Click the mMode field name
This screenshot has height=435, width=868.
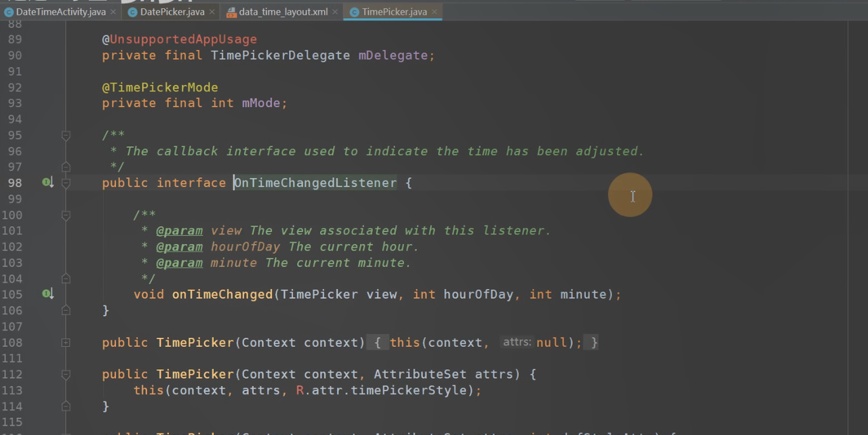click(261, 103)
